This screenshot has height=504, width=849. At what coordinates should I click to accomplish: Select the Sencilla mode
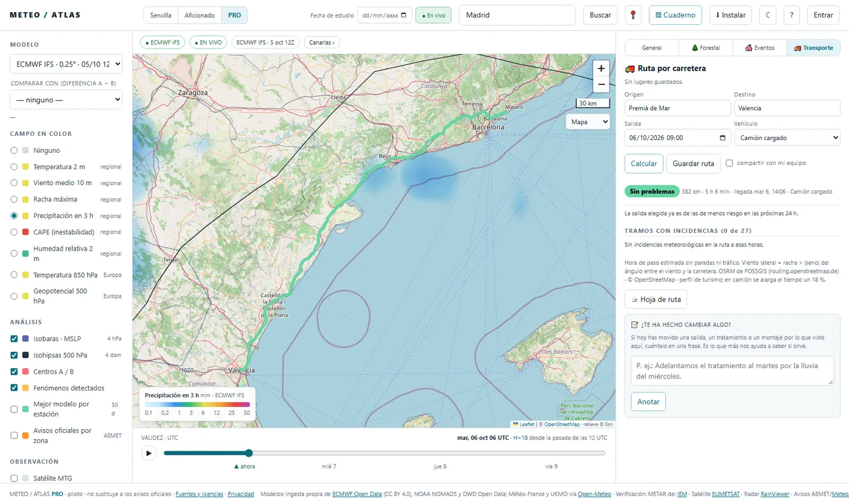[x=161, y=15]
